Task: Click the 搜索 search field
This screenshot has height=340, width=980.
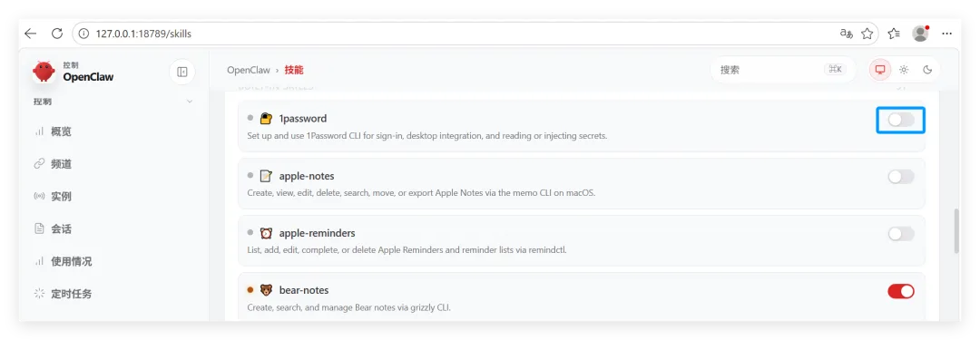Action: [782, 70]
